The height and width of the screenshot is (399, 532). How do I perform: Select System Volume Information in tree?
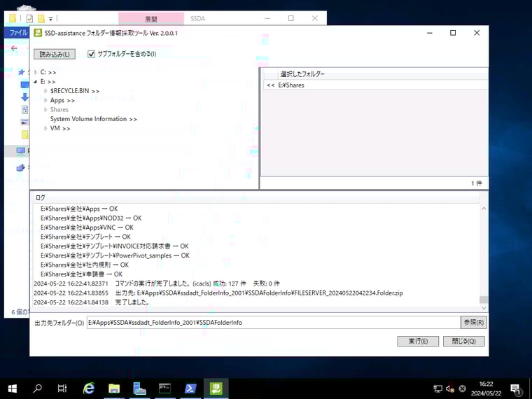(94, 119)
